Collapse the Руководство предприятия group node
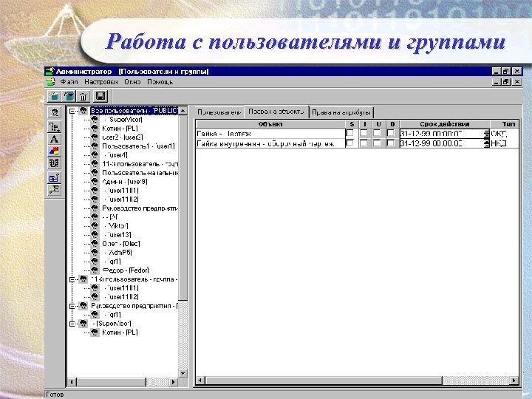Viewport: 532px width, 399px height. pyautogui.click(x=72, y=306)
